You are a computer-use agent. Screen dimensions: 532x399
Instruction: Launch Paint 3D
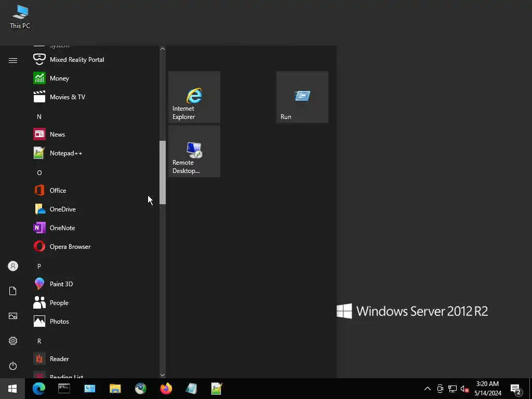click(x=95, y=284)
